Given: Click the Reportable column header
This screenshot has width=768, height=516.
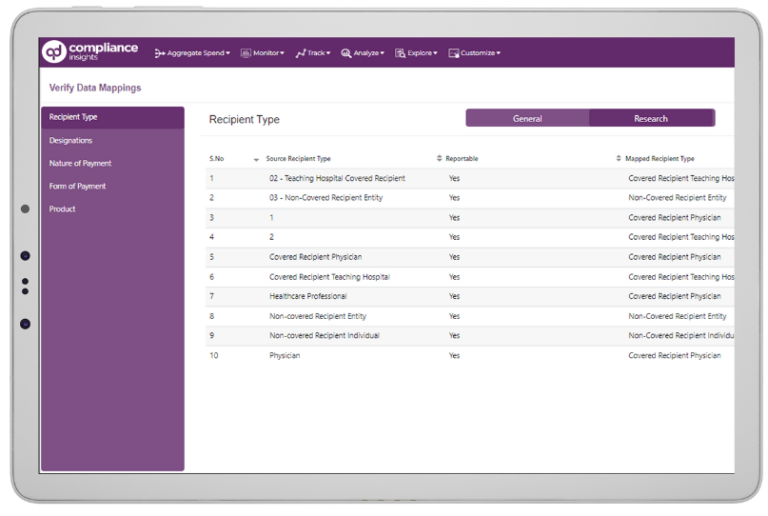Looking at the screenshot, I should (x=462, y=159).
